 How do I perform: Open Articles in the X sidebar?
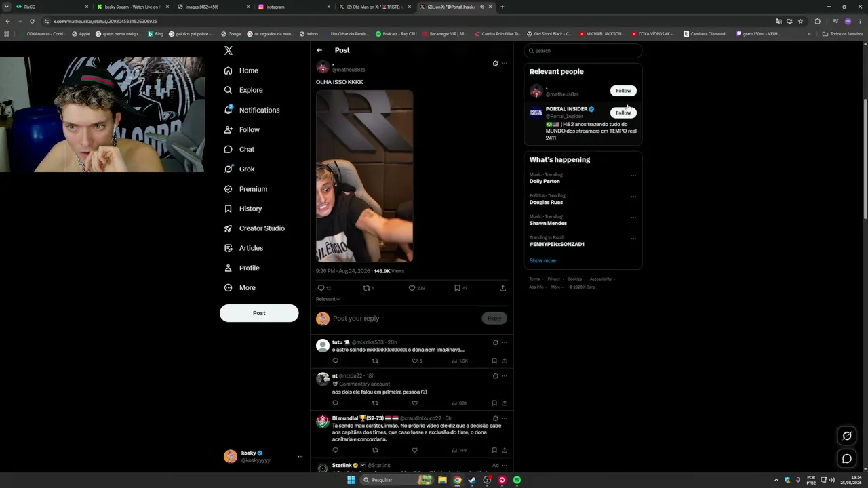[243, 248]
